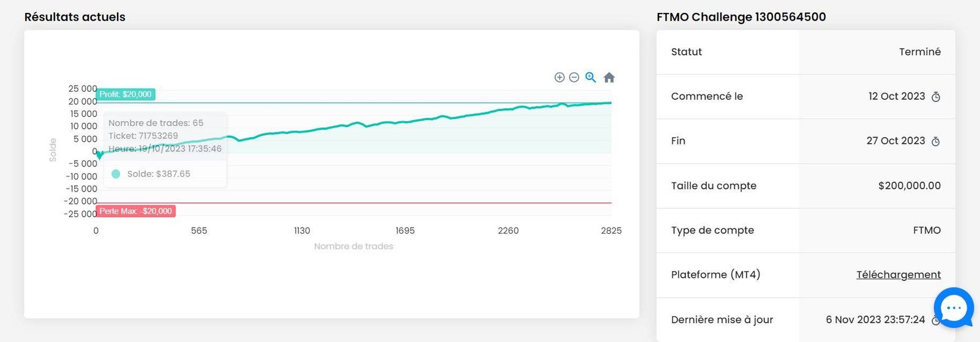
Task: Click the FTMO Challenge 1300564500 title
Action: [741, 17]
